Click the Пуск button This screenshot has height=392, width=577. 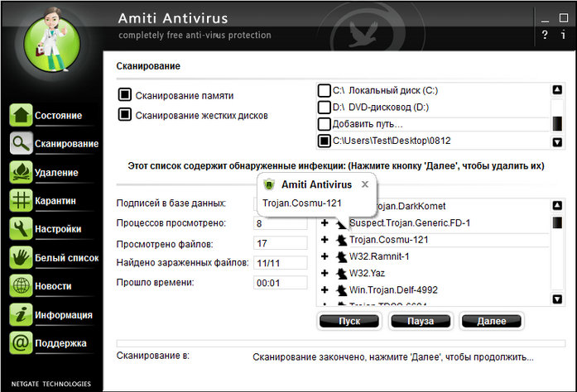click(x=349, y=321)
